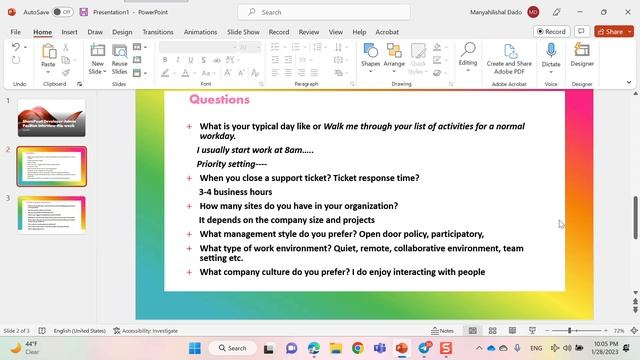Collapse the ribbon with the chevron
This screenshot has width=640, height=360.
point(629,82)
